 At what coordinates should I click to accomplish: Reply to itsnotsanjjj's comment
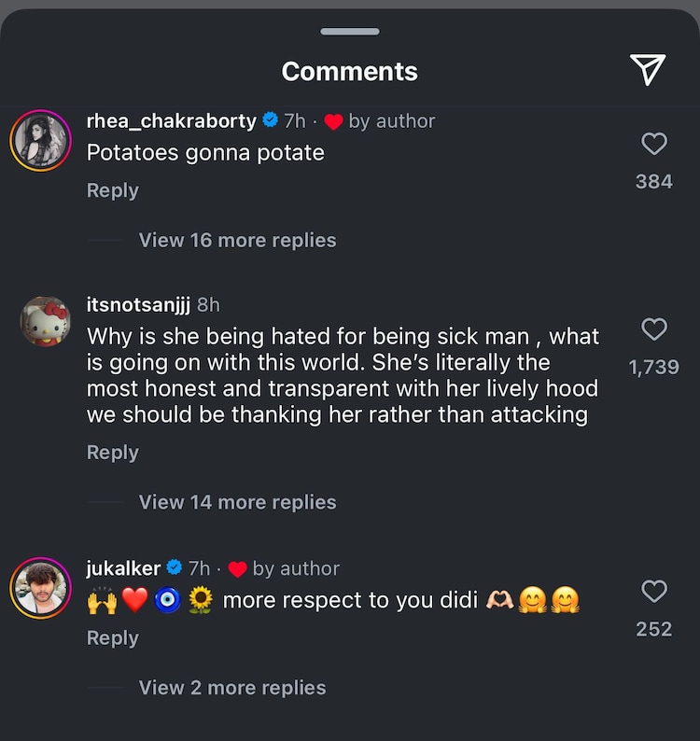[112, 453]
